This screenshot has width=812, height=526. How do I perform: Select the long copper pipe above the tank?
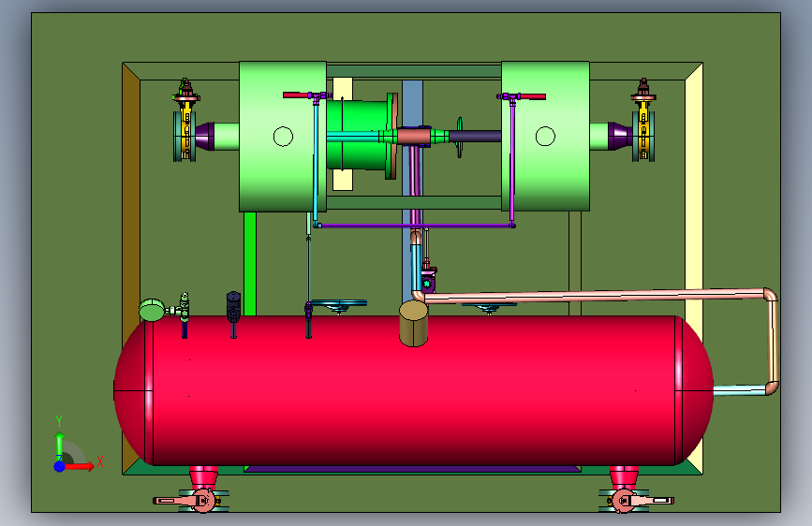click(x=596, y=296)
